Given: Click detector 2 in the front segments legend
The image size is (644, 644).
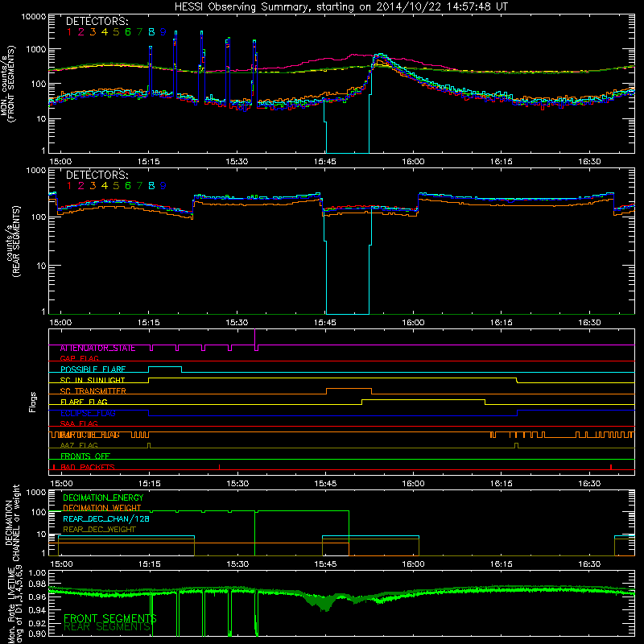Looking at the screenshot, I should (x=81, y=32).
